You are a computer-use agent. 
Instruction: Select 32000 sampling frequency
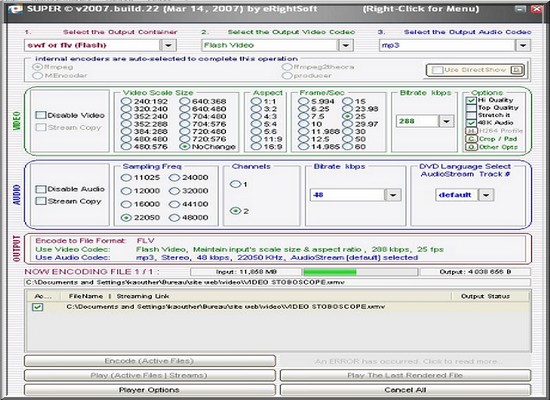(x=174, y=191)
